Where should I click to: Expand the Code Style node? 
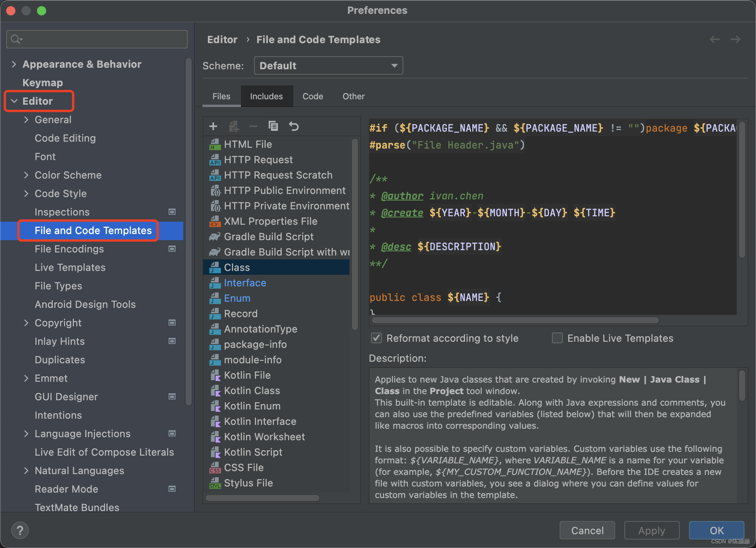(x=26, y=194)
